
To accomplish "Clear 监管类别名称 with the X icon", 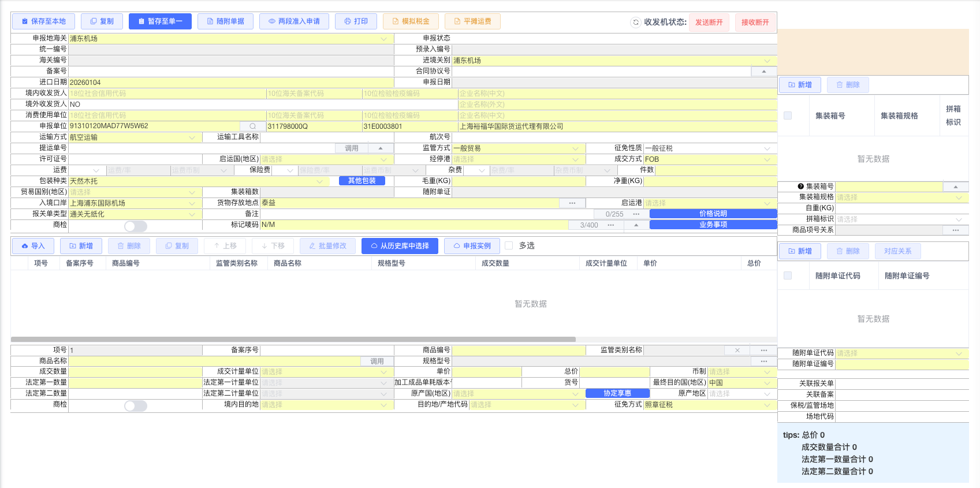I will click(x=737, y=351).
